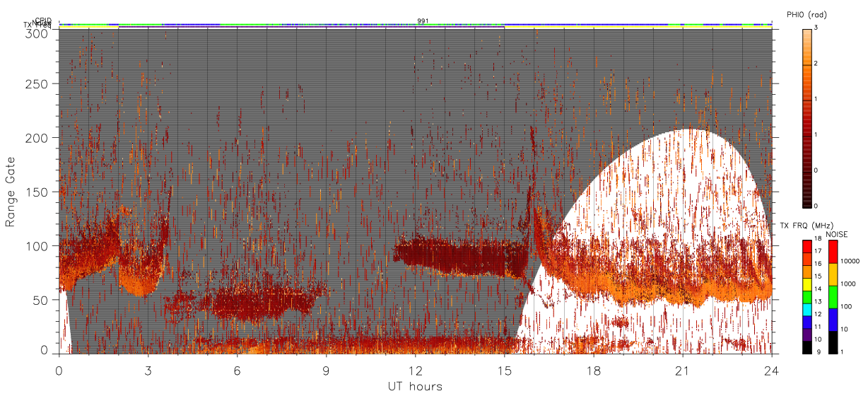Click the cyan 12–13 MHz TX FRQ swatch
The width and height of the screenshot is (868, 401).
pyautogui.click(x=807, y=310)
